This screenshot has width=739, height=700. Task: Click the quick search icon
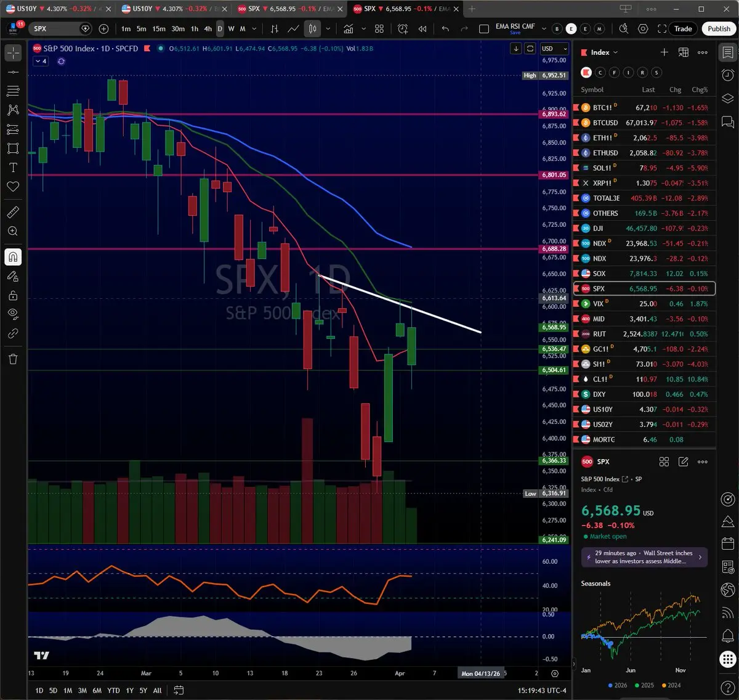point(624,29)
